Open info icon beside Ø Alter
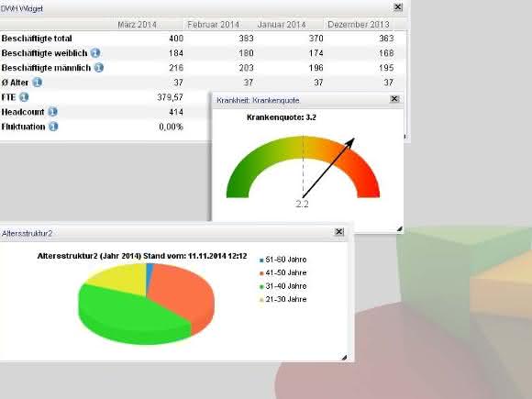This screenshot has width=532, height=399. (x=37, y=83)
